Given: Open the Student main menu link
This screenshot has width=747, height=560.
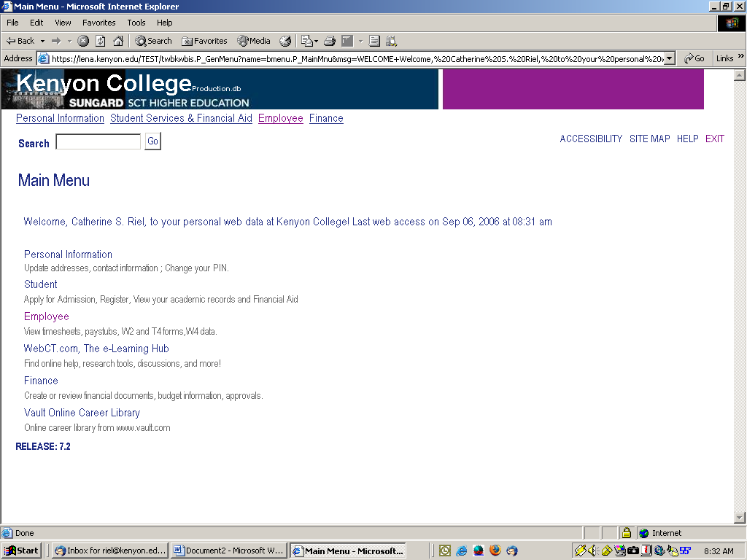Looking at the screenshot, I should [41, 284].
